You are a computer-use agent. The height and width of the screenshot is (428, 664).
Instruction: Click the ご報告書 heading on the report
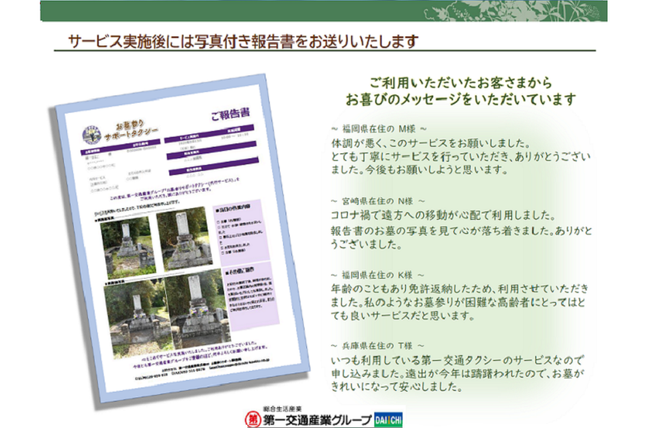[236, 115]
